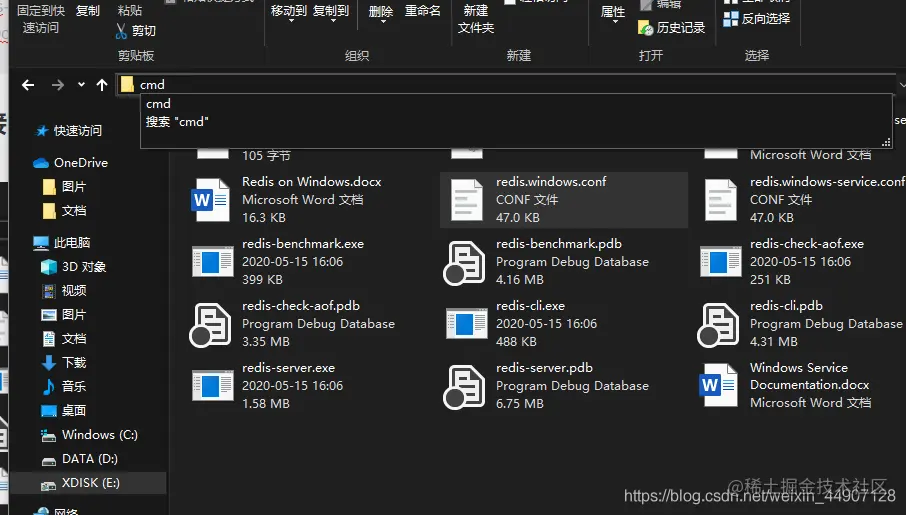The width and height of the screenshot is (906, 515).
Task: Open 桌面 in the sidebar
Action: coord(65,410)
